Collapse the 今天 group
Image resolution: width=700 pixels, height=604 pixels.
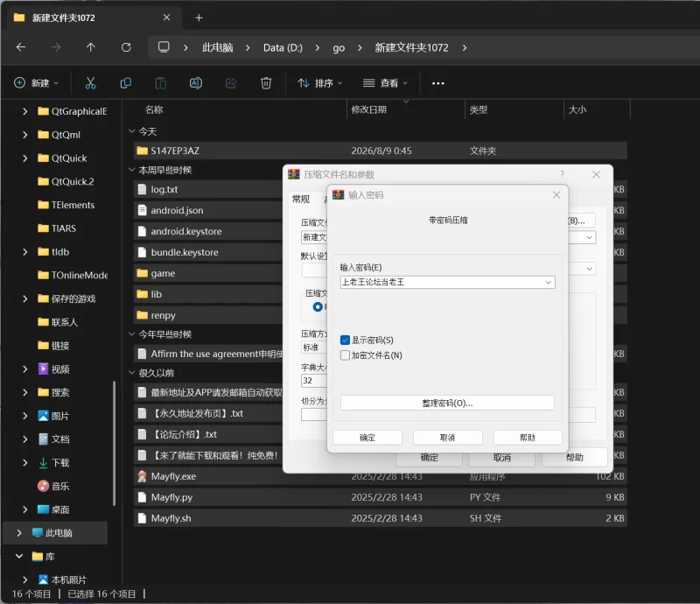coord(132,131)
